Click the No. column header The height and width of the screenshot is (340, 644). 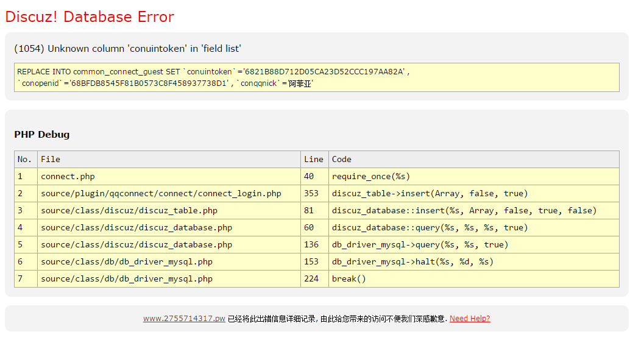pos(26,159)
